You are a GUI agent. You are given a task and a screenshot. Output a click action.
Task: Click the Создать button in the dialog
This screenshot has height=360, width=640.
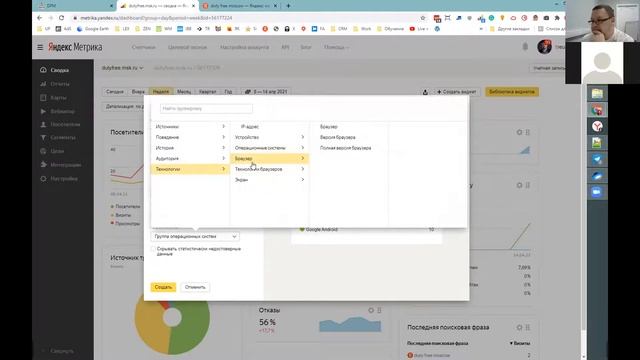point(163,287)
